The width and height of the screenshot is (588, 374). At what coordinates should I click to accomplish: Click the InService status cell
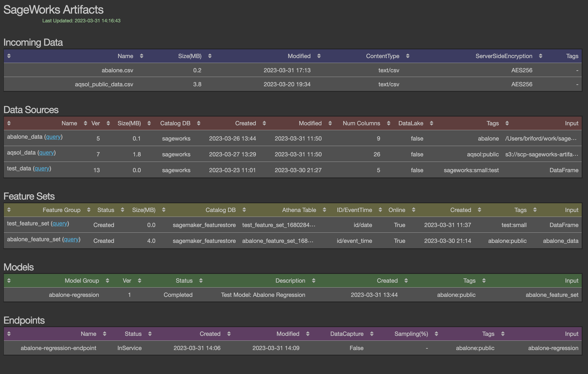[x=129, y=348]
